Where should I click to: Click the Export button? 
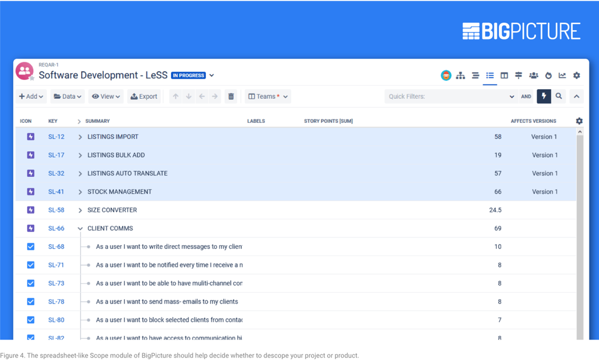coord(144,97)
